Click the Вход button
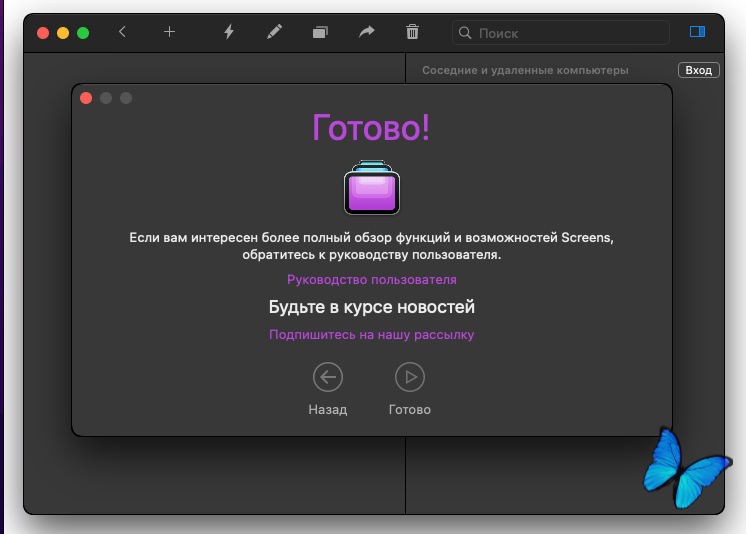This screenshot has width=746, height=534. tap(698, 70)
